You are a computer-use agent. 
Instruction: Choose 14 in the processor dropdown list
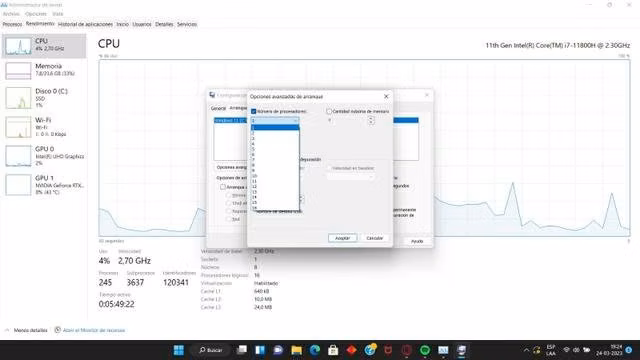pyautogui.click(x=275, y=197)
